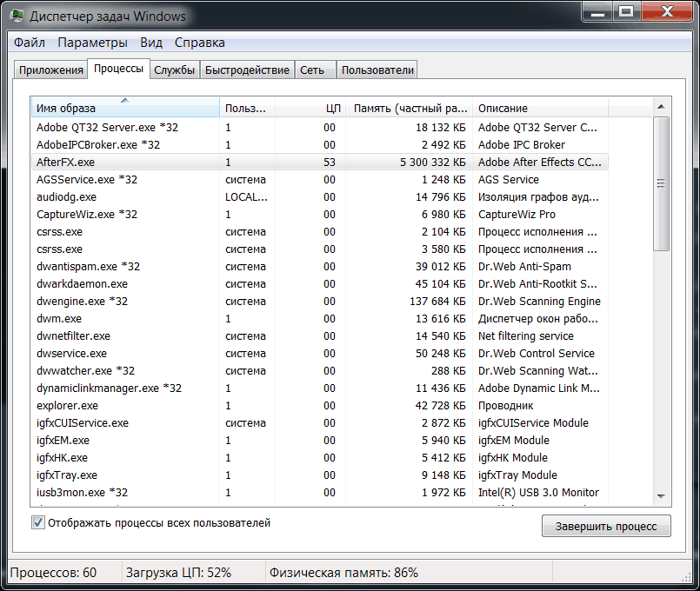Click the Net filtering service description
This screenshot has height=591, width=700.
pyautogui.click(x=526, y=335)
